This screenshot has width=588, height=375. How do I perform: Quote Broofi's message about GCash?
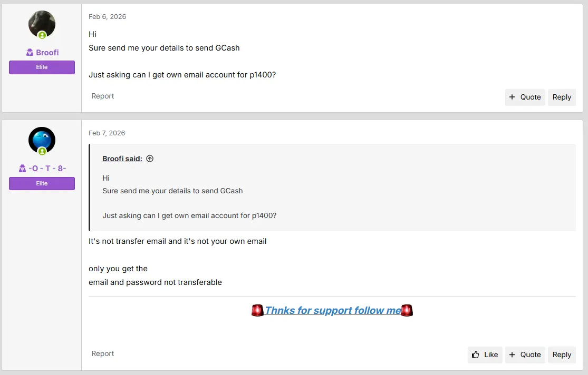[525, 97]
